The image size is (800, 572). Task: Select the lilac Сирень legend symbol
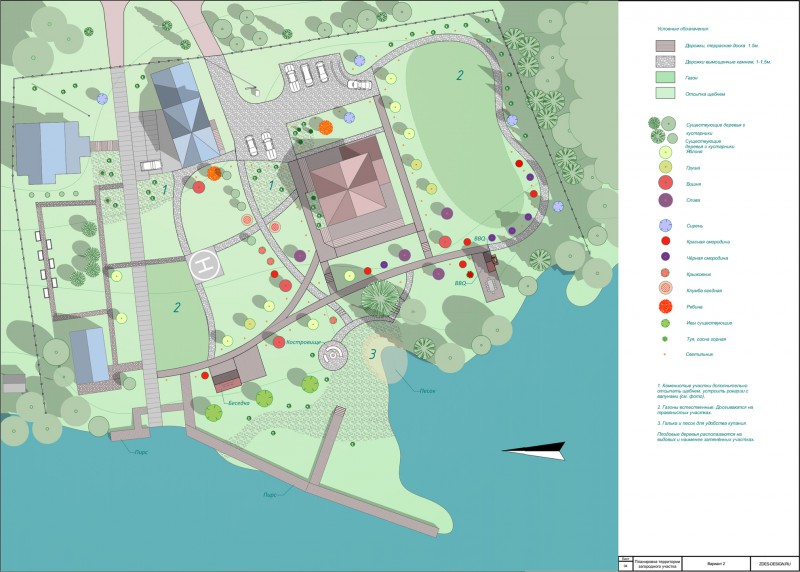[665, 225]
